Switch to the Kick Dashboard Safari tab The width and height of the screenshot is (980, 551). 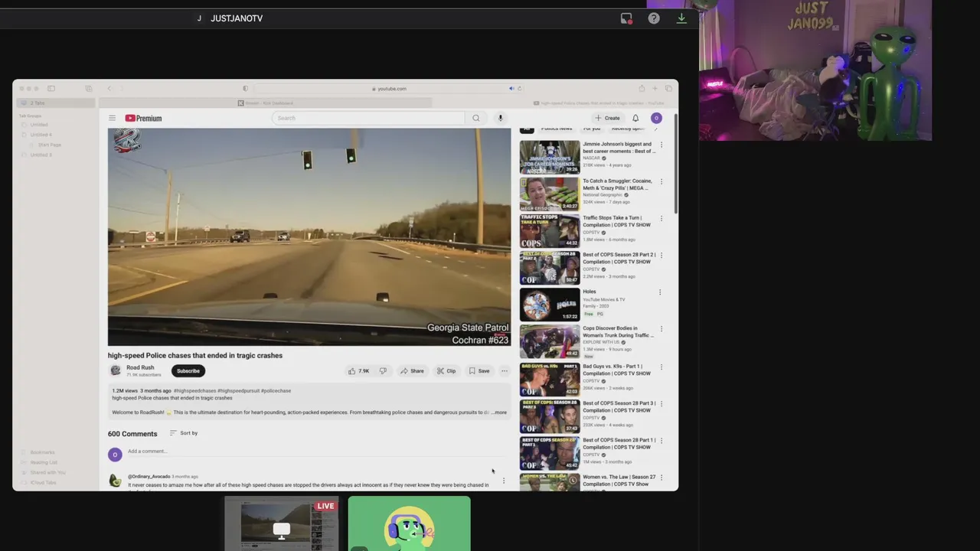coord(266,103)
